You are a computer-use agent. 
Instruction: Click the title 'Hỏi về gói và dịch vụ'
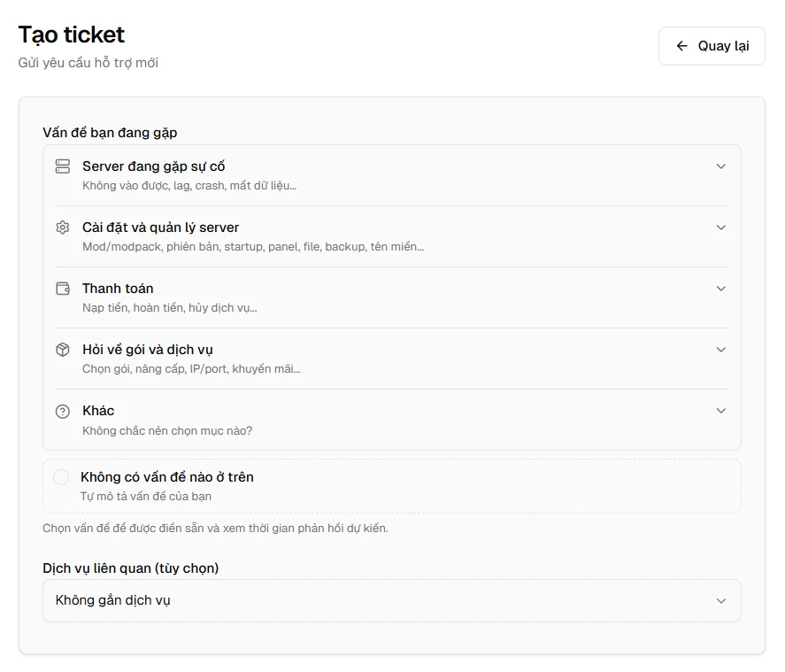pyautogui.click(x=148, y=350)
